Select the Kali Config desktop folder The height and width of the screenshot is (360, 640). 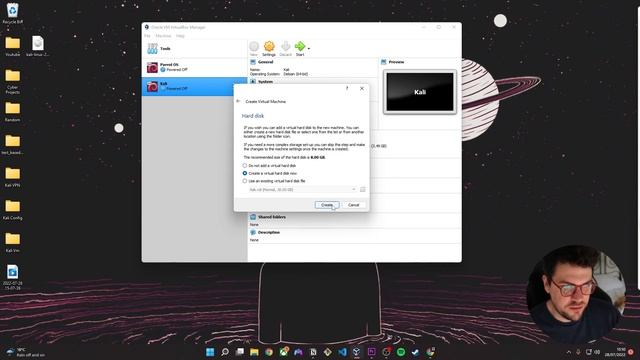pyautogui.click(x=13, y=209)
